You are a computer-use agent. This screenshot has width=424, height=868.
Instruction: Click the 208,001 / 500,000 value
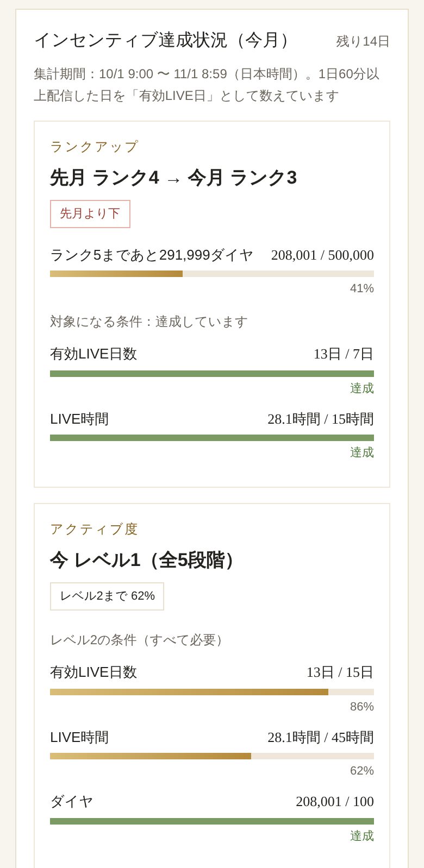pyautogui.click(x=322, y=255)
